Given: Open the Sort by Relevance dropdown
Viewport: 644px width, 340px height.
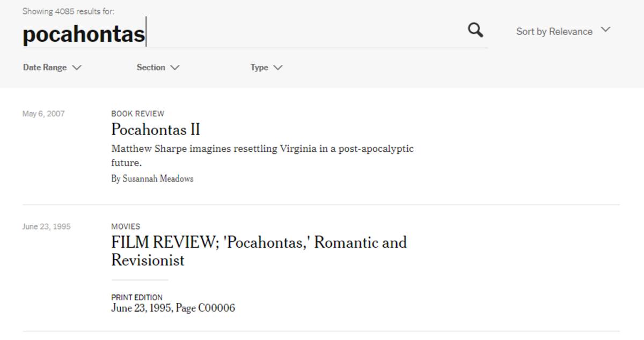Looking at the screenshot, I should [x=563, y=31].
